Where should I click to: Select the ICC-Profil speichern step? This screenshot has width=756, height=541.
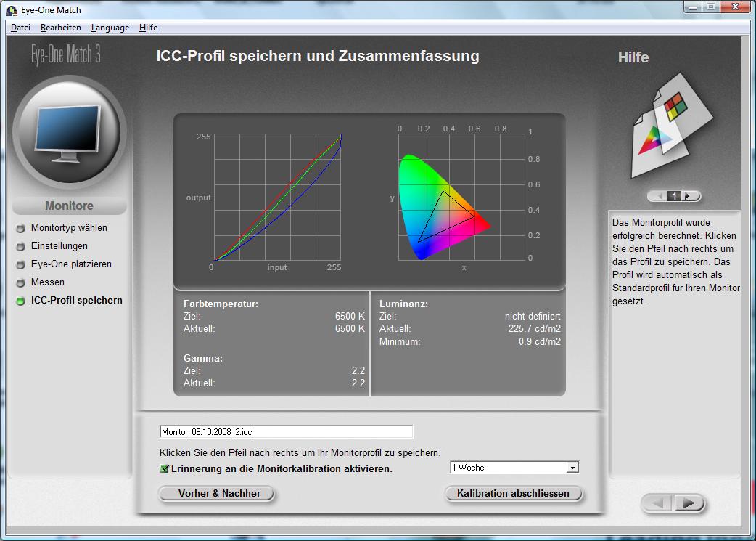point(77,300)
